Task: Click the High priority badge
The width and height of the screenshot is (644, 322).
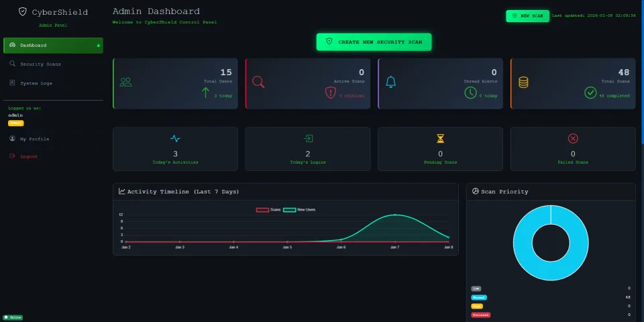Action: 477,307
